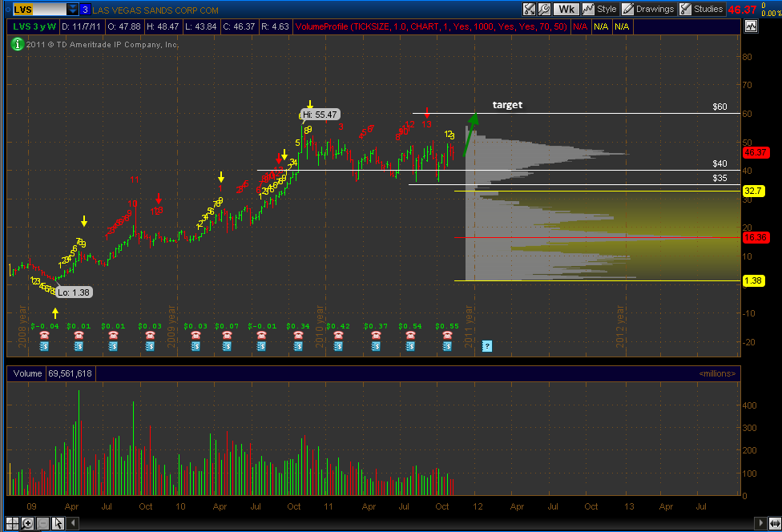This screenshot has width=782, height=532.
Task: Select the $60 price level label
Action: coord(720,107)
